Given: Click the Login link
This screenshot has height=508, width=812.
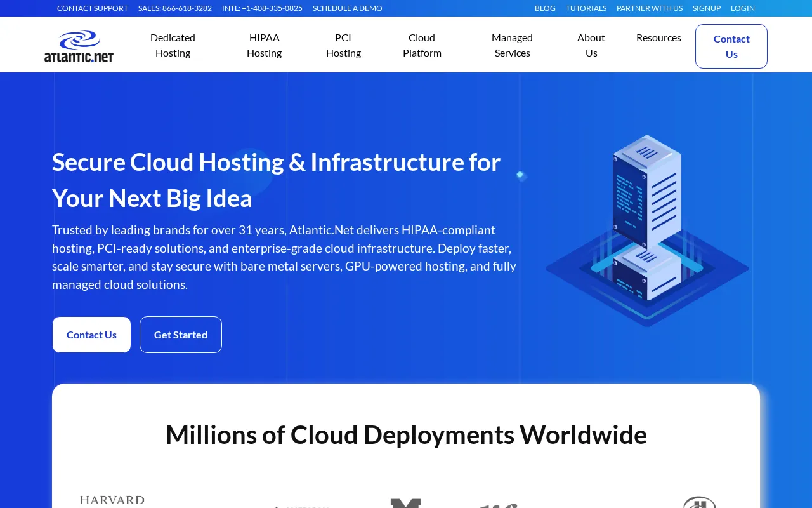Looking at the screenshot, I should (x=743, y=8).
